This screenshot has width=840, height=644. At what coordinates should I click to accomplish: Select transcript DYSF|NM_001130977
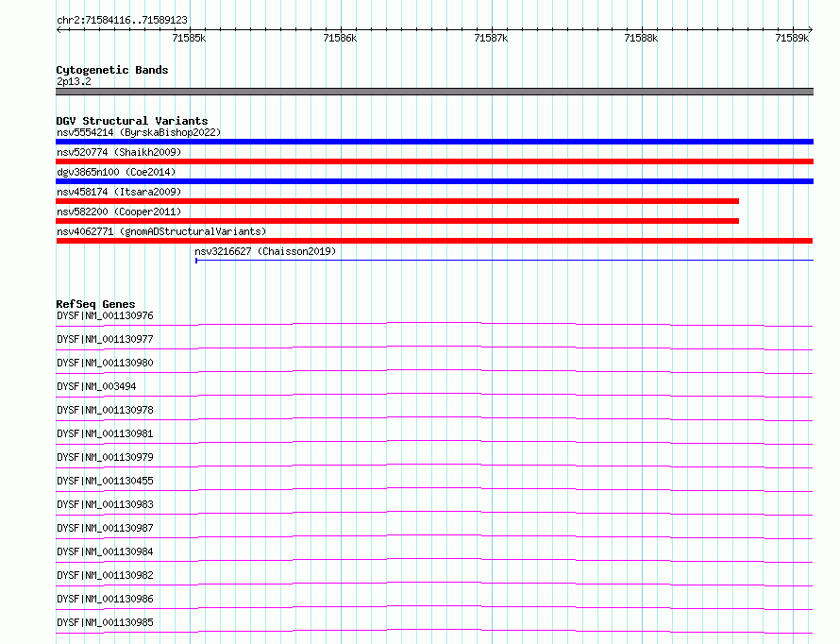tap(105, 339)
